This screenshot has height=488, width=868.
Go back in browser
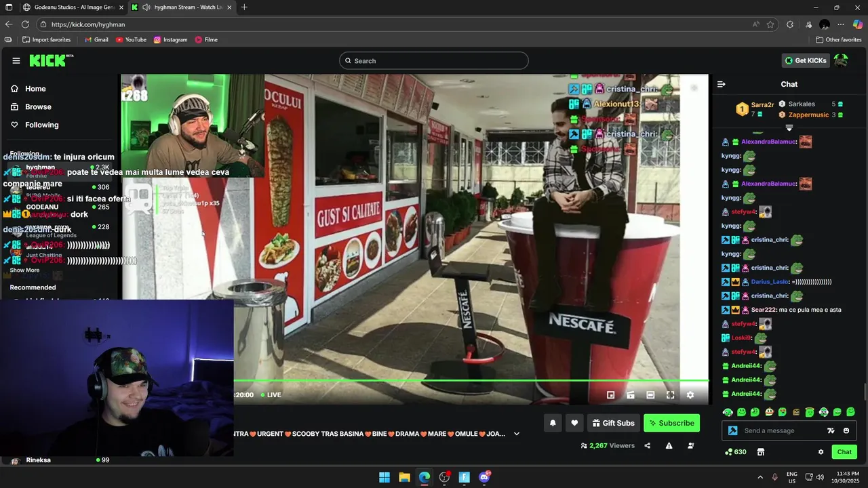point(9,24)
